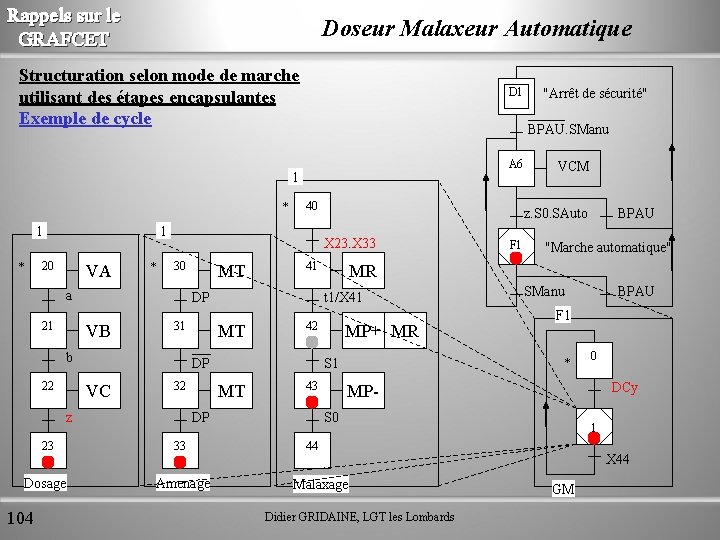
Task: Click active step 43
Action: coord(312,390)
